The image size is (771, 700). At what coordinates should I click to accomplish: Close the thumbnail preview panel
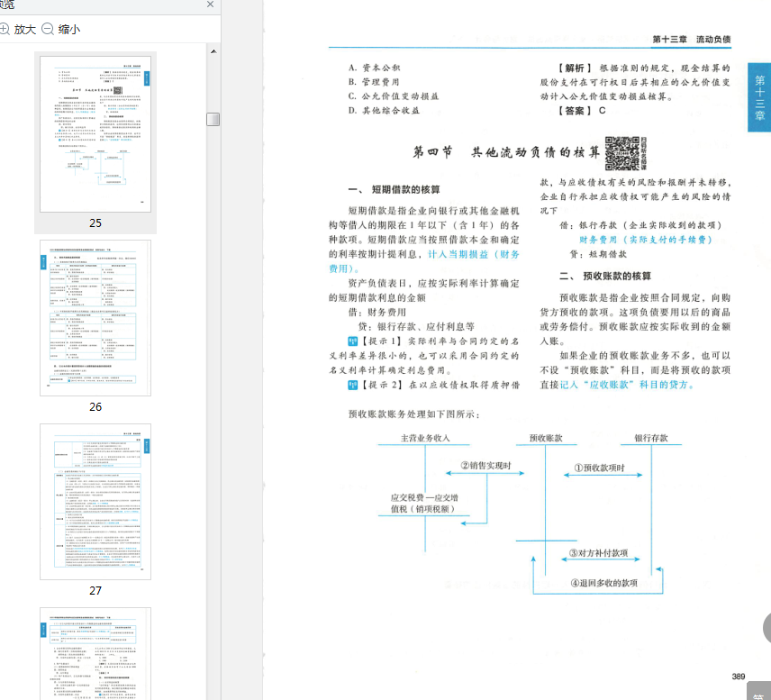211,5
